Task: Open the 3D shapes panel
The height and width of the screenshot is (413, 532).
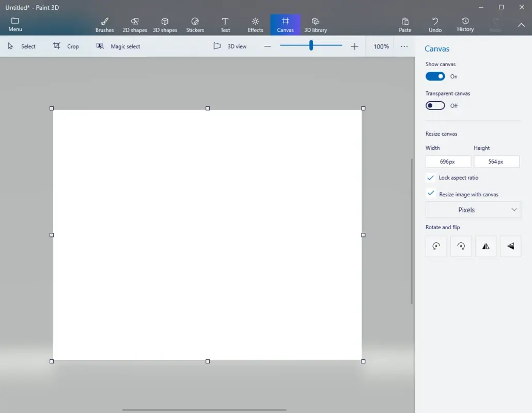Action: pyautogui.click(x=165, y=24)
